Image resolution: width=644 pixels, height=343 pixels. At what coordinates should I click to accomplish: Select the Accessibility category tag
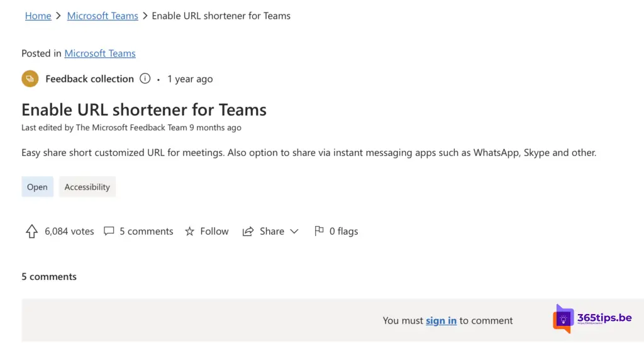click(87, 187)
